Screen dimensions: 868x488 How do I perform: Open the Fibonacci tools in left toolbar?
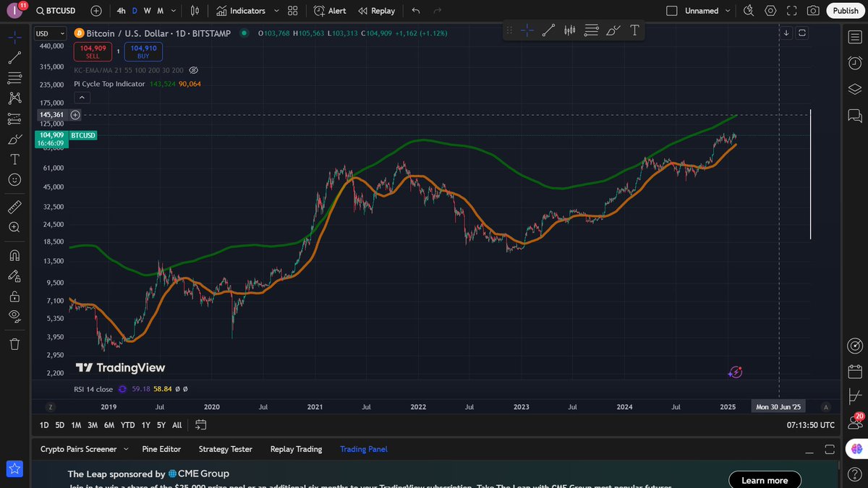pos(14,77)
